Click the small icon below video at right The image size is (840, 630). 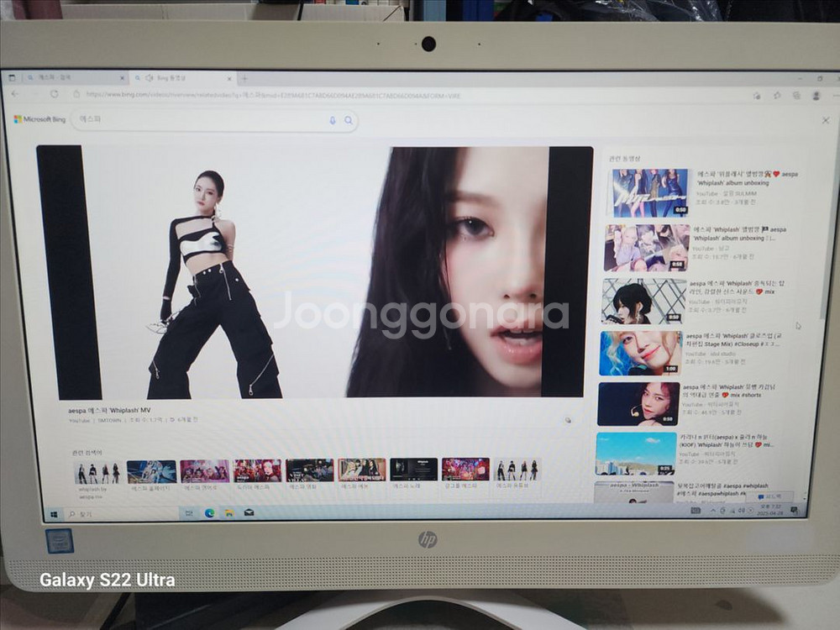pyautogui.click(x=568, y=420)
